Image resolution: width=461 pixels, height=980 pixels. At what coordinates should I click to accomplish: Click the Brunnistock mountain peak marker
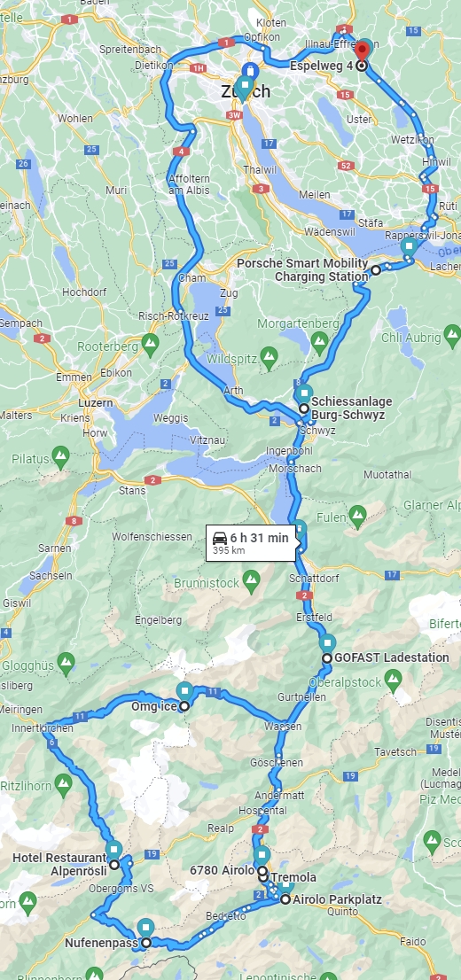[x=251, y=581]
